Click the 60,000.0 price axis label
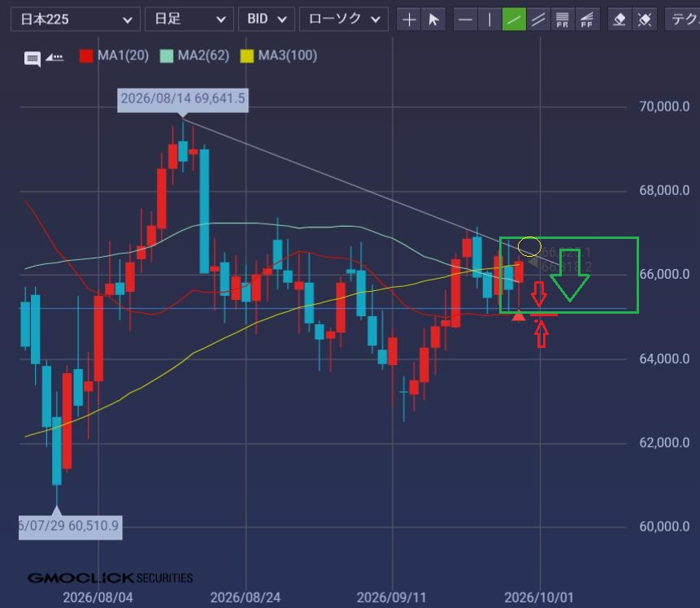The width and height of the screenshot is (700, 608). pos(664,527)
